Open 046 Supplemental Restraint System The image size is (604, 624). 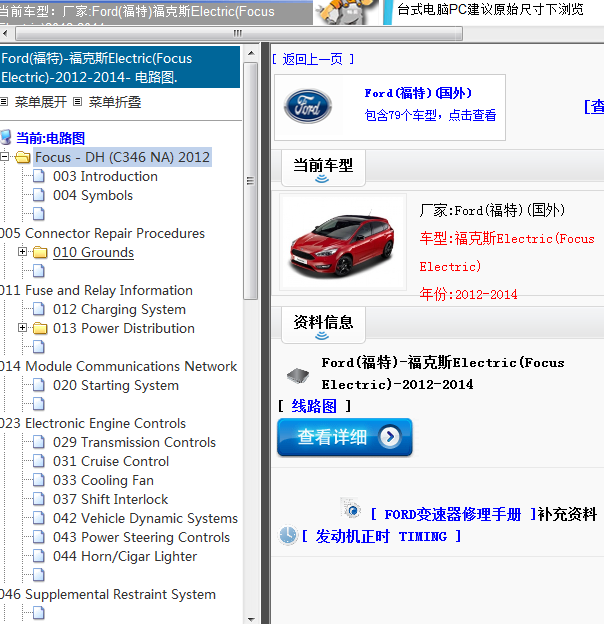point(108,594)
